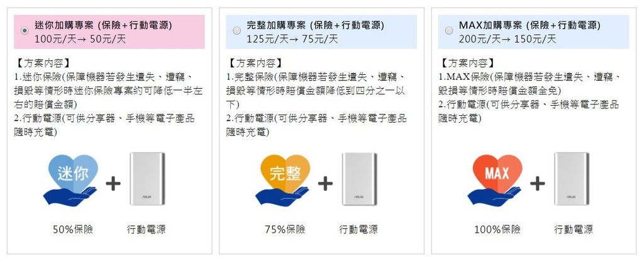
Task: Click the pink 迷你加購專案 header bar
Action: click(109, 31)
